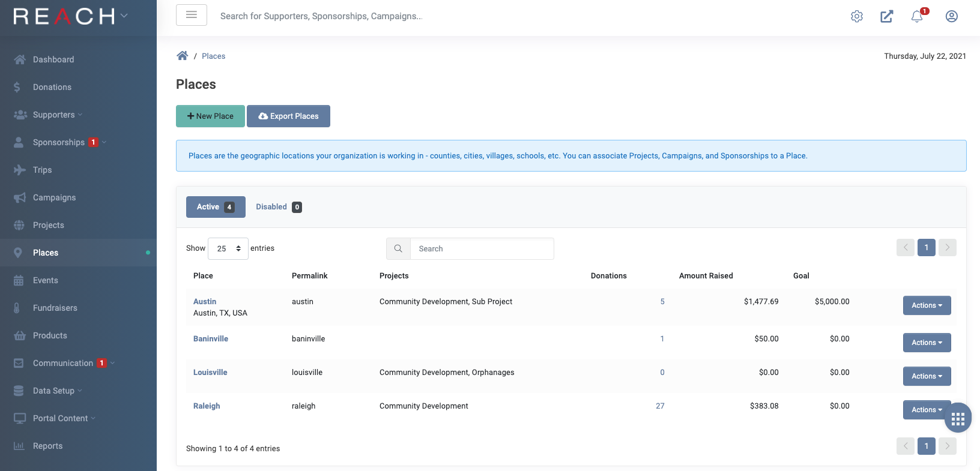Open Actions dropdown for Louisville row
Viewport: 980px width, 471px height.
click(x=927, y=376)
